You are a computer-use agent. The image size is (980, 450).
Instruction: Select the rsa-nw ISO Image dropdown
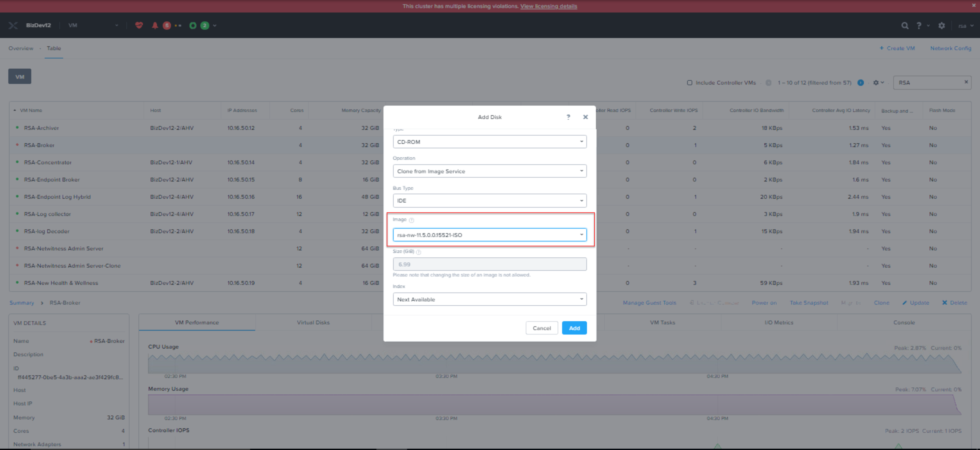click(489, 235)
